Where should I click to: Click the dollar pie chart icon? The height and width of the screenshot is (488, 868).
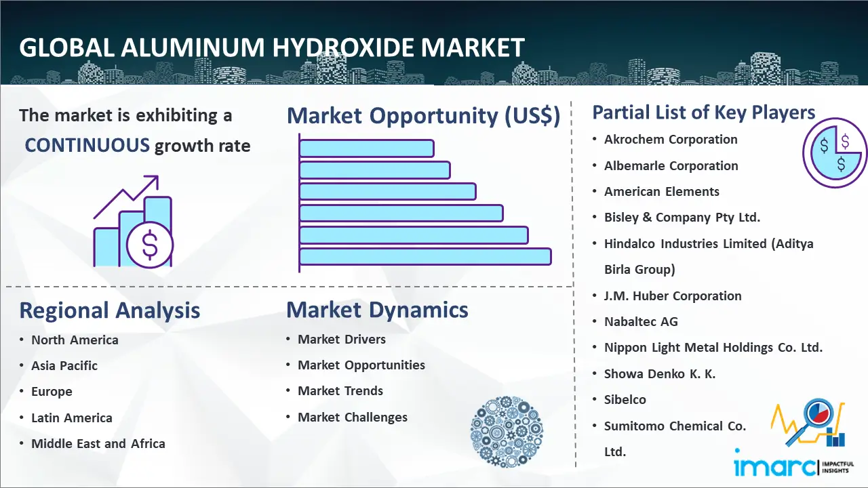834,152
